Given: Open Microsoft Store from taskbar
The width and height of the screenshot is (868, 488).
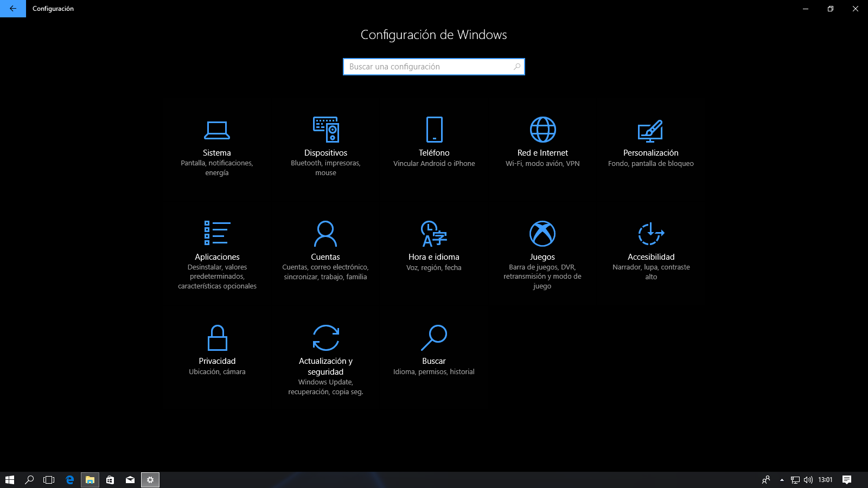Looking at the screenshot, I should tap(110, 480).
